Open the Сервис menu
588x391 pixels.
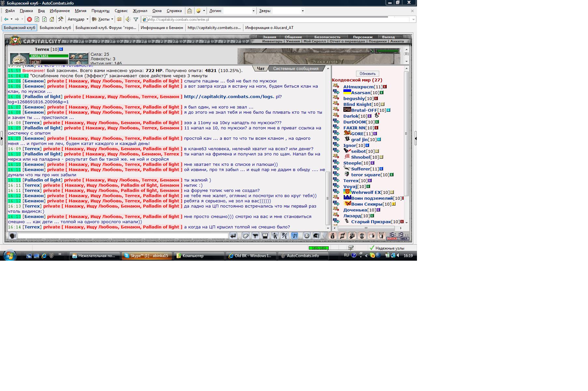click(121, 11)
